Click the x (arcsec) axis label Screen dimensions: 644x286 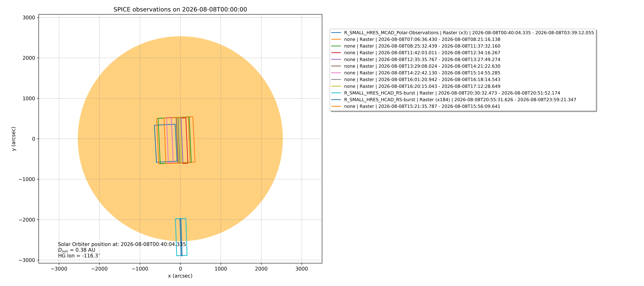point(180,276)
